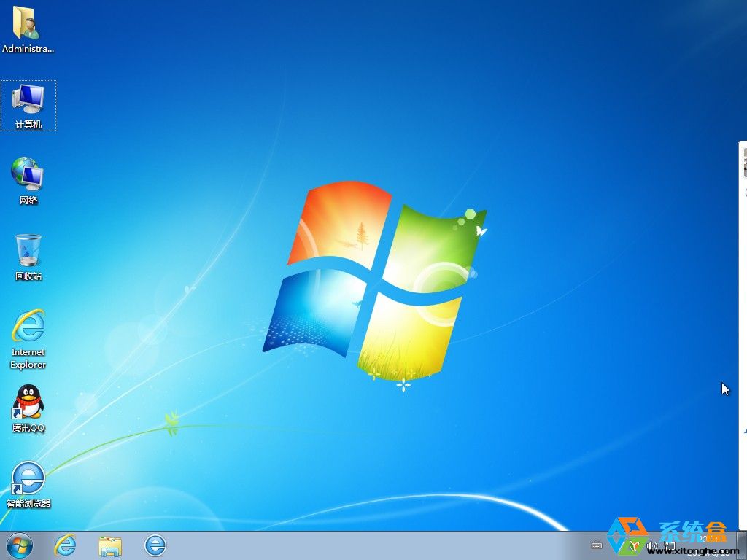The image size is (747, 560).
Task: Open the Administrator folder icon
Action: pos(27,29)
